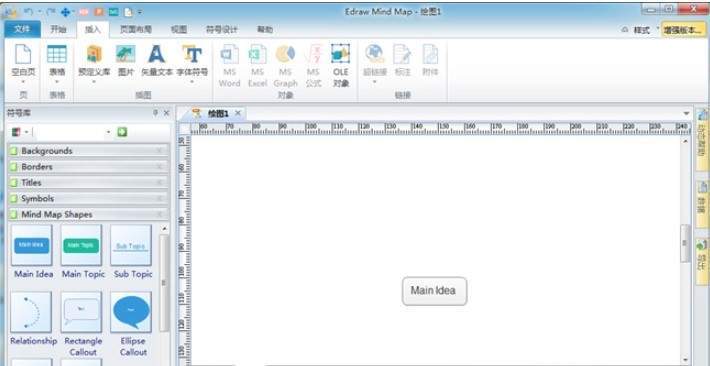Image resolution: width=710 pixels, height=366 pixels.
Task: Select the Main Idea shape thumbnail
Action: coord(32,245)
